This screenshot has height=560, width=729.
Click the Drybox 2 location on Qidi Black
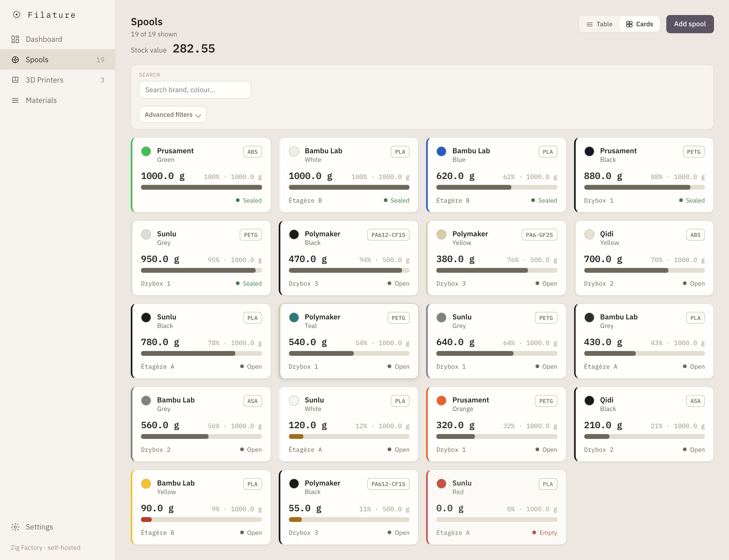point(599,450)
